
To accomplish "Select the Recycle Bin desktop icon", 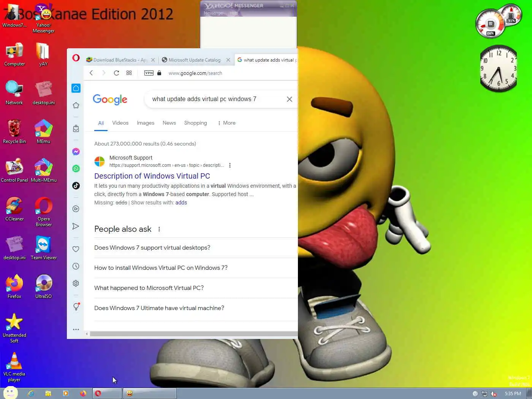I will (x=14, y=131).
